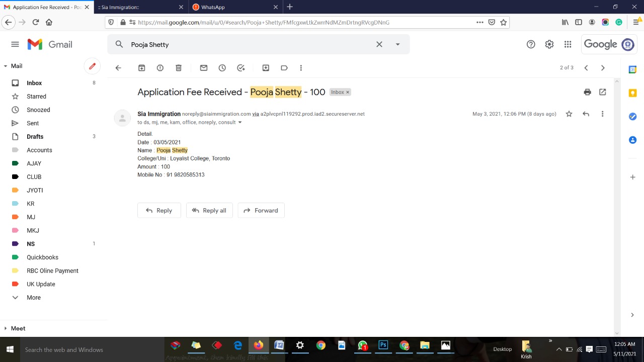Reload the page in Firefox
644x362 pixels.
35,22
